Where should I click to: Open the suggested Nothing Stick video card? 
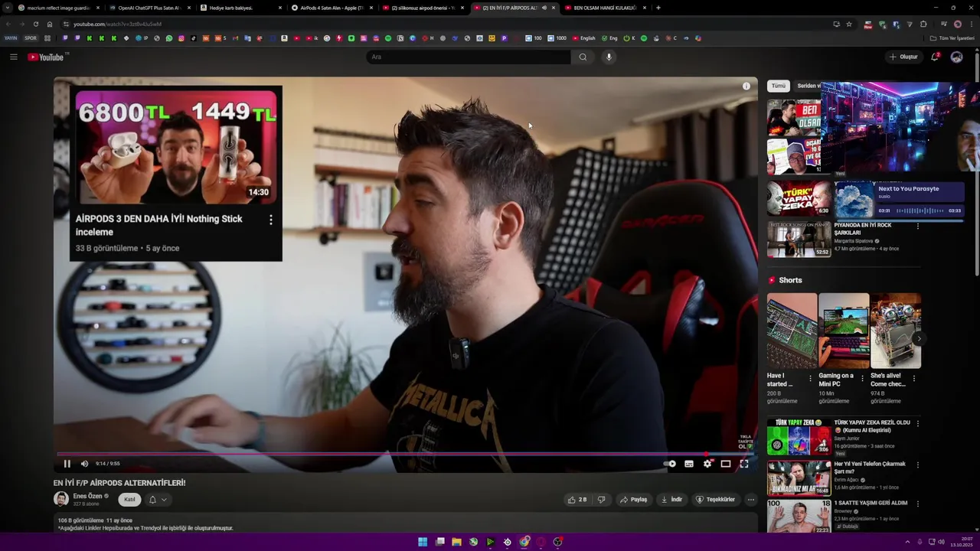tap(175, 173)
